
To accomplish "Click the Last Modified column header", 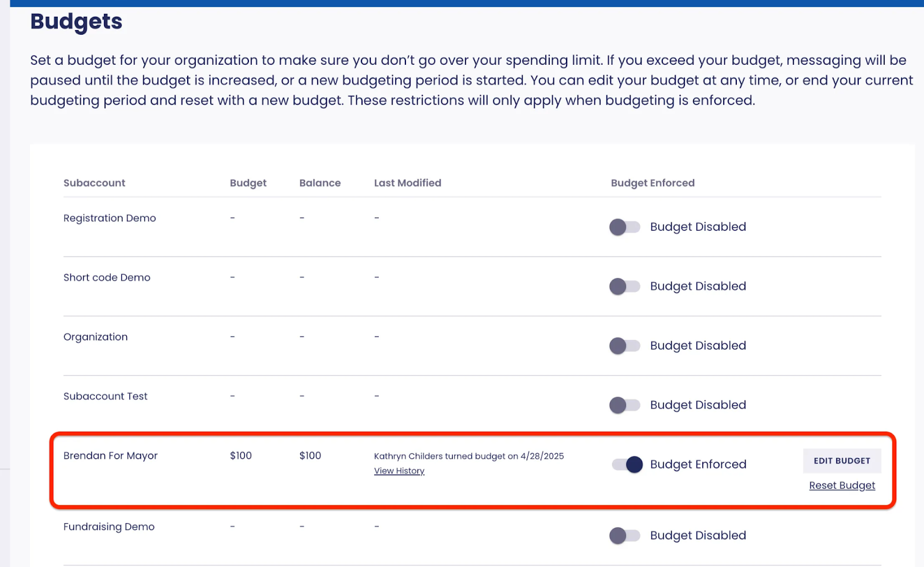I will pos(408,183).
